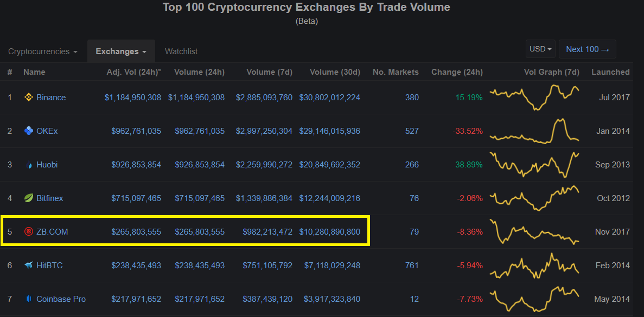Open the Binance exchange link
644x317 pixels.
(x=51, y=98)
